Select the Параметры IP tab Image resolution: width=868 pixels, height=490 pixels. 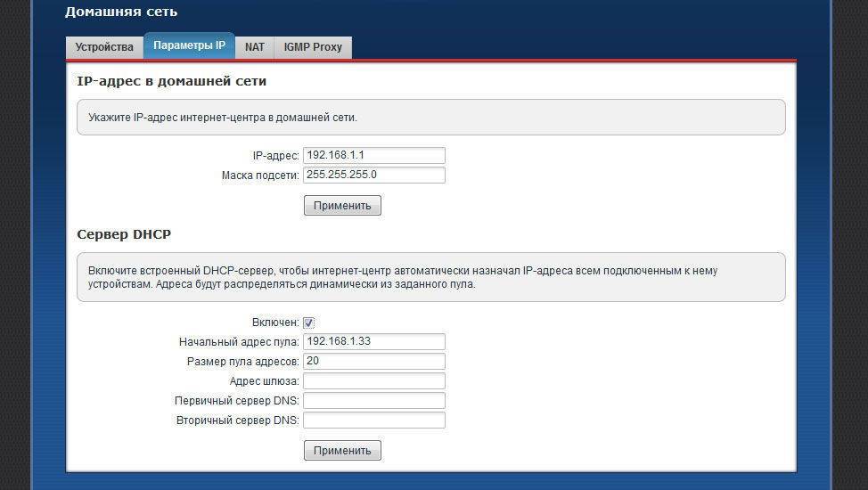[189, 45]
